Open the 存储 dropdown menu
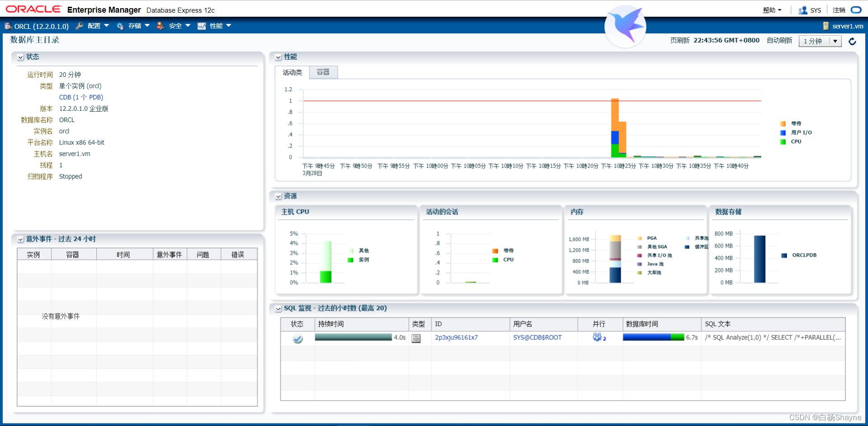 (139, 26)
